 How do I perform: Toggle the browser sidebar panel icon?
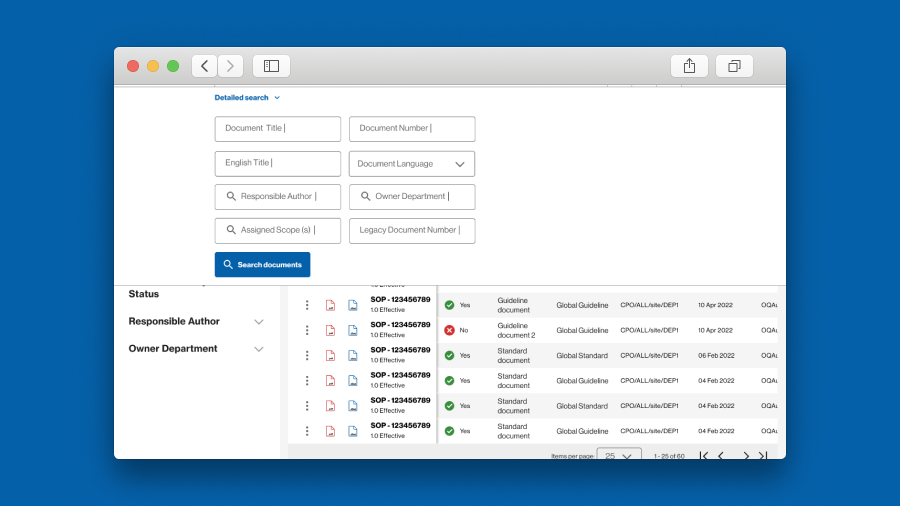271,66
